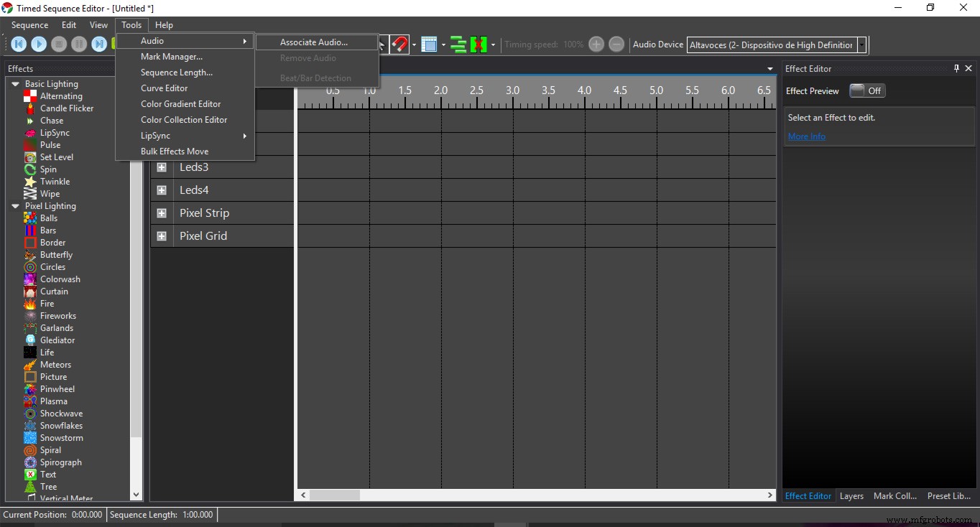Click the jump-to-start playback icon
Image resolution: width=980 pixels, height=527 pixels.
19,45
